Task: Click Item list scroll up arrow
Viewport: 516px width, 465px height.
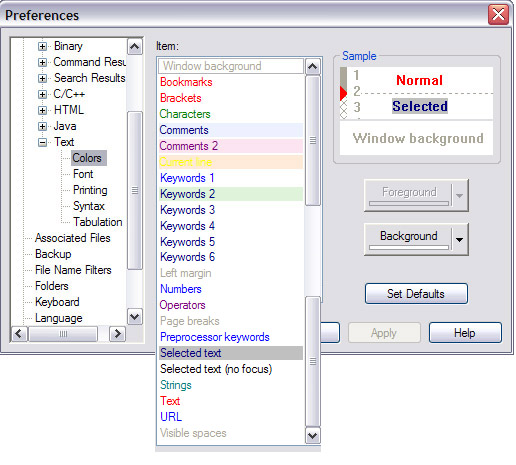Action: tap(313, 66)
